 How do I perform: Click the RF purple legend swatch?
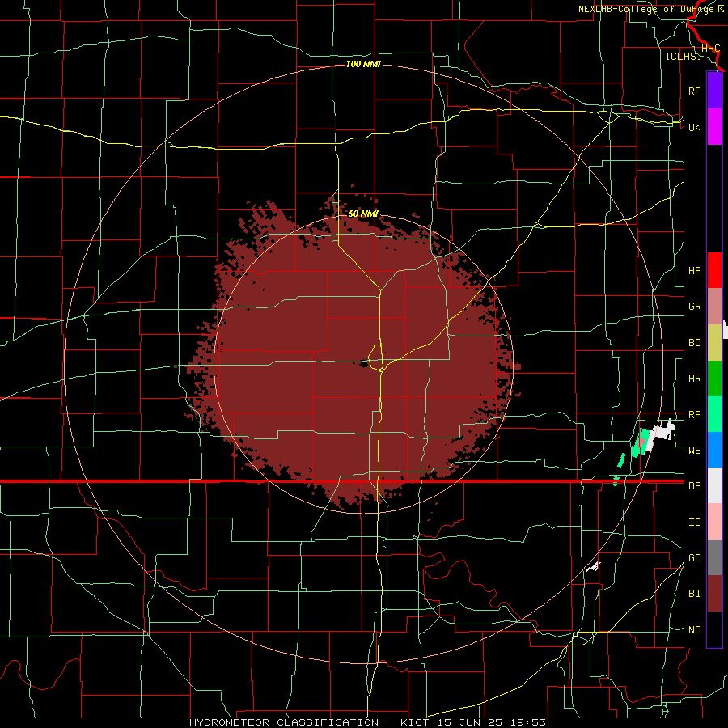[714, 91]
